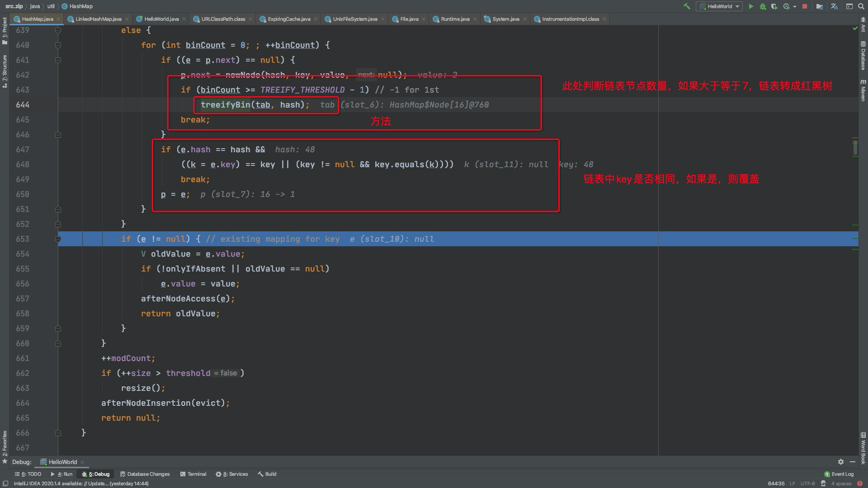The image size is (868, 488).
Task: Open the Database Changes tool window
Action: [145, 474]
